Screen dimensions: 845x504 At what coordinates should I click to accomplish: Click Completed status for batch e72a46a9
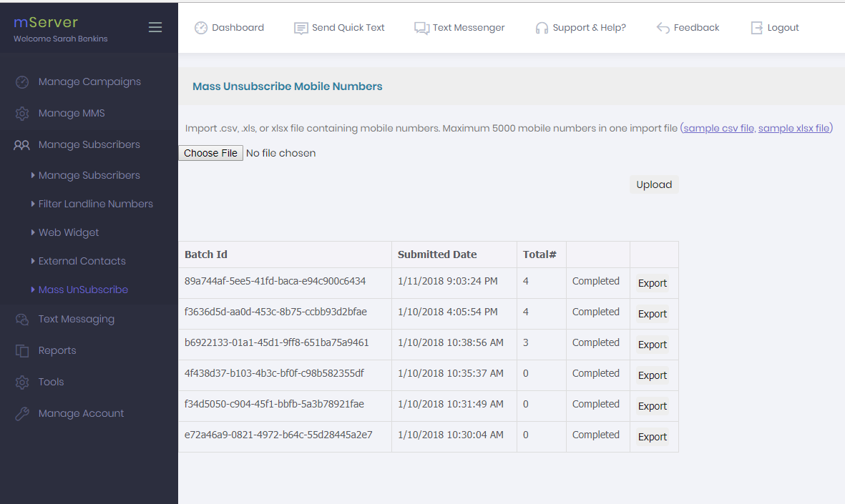(595, 435)
